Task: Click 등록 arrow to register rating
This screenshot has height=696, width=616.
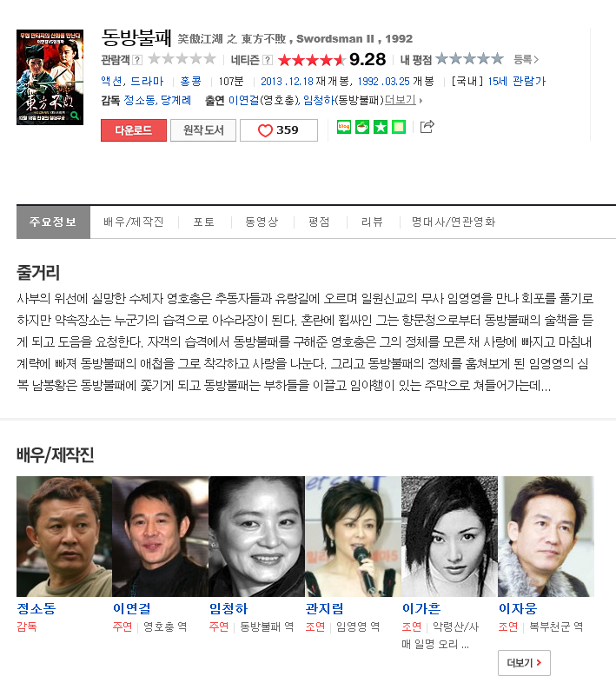Action: 526,59
